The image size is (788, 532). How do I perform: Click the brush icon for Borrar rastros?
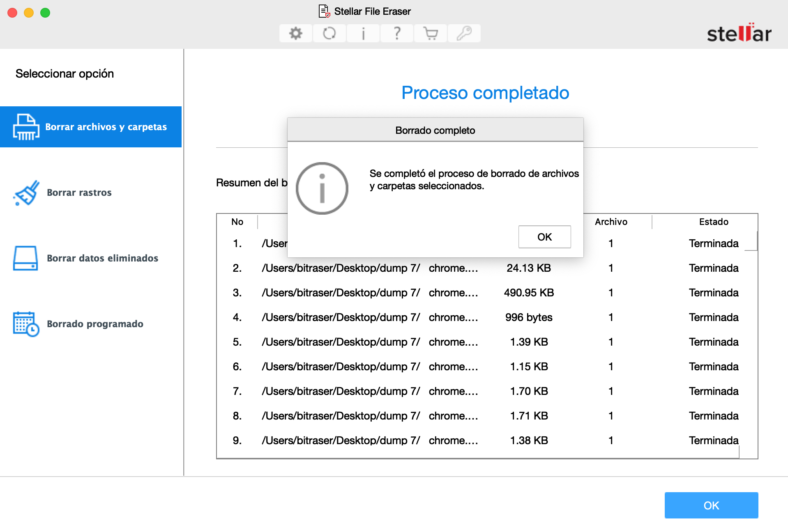pyautogui.click(x=26, y=193)
